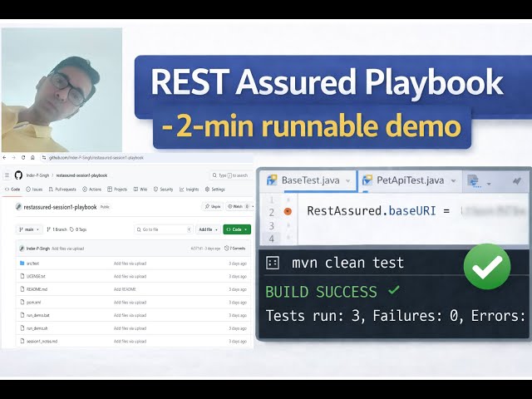Click the file icon next to pom.xml
Image resolution: width=532 pixels, height=399 pixels.
click(x=22, y=302)
